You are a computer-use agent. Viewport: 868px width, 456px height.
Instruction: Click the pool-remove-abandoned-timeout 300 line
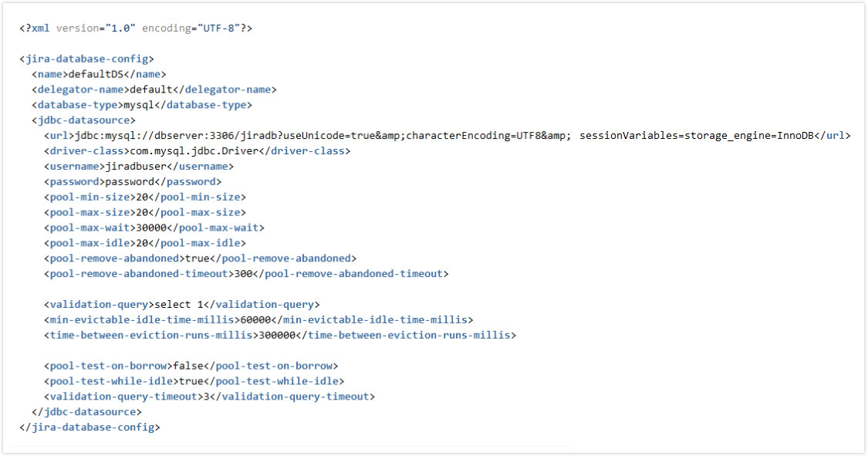tap(246, 273)
